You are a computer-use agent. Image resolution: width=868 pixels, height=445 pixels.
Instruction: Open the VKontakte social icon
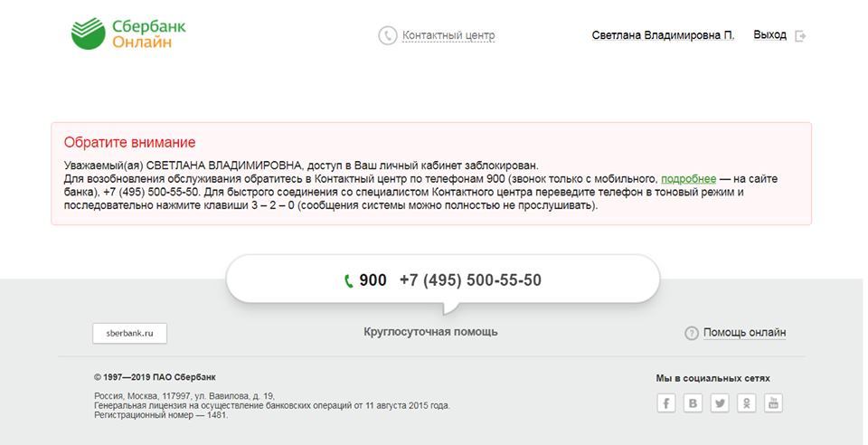pos(693,402)
